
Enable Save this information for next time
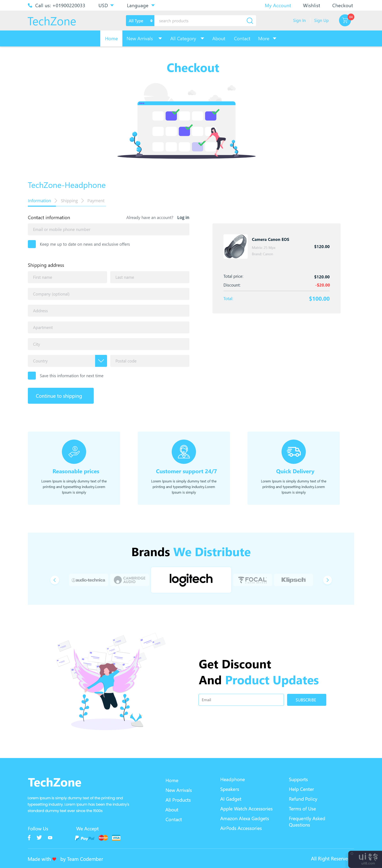click(31, 376)
